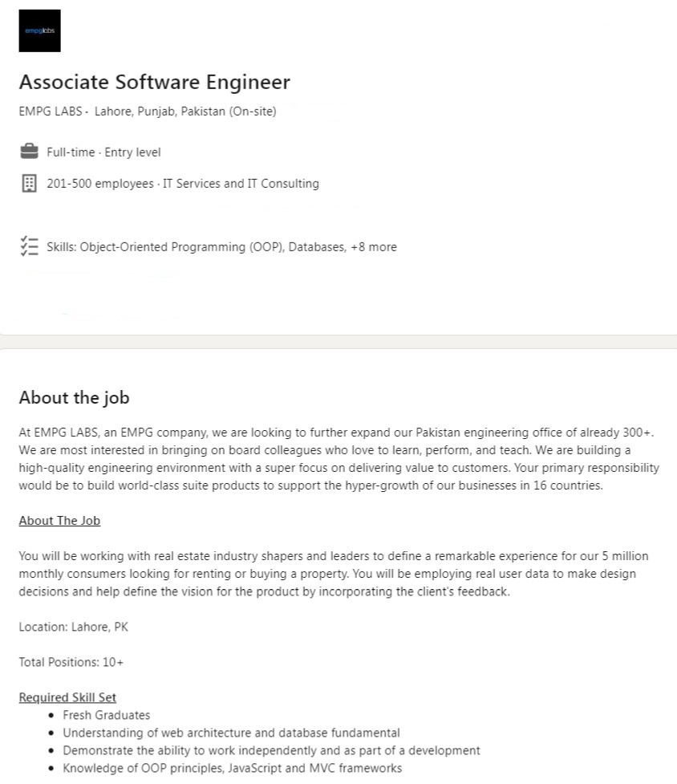Click the EMPG Labs company logo
This screenshot has height=784, width=677.
tap(39, 30)
